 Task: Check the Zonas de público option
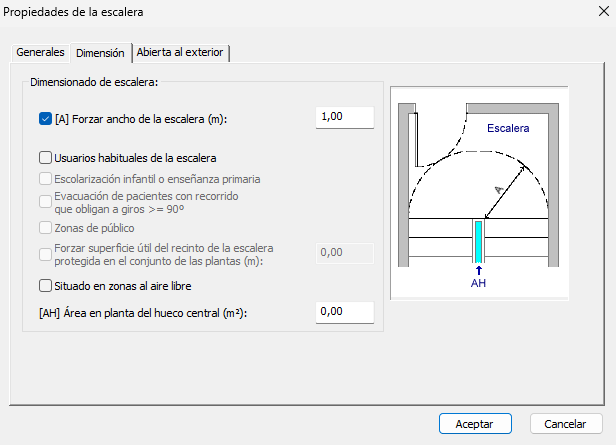[x=45, y=229]
